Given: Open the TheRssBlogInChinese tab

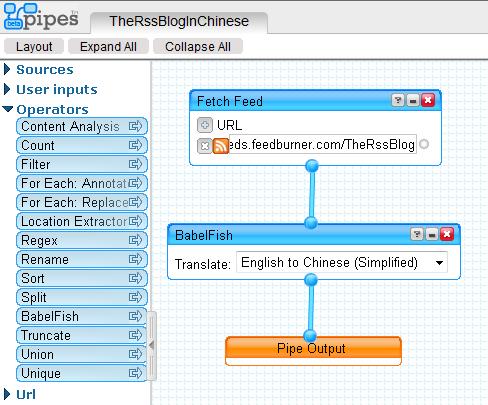Looking at the screenshot, I should (x=179, y=22).
